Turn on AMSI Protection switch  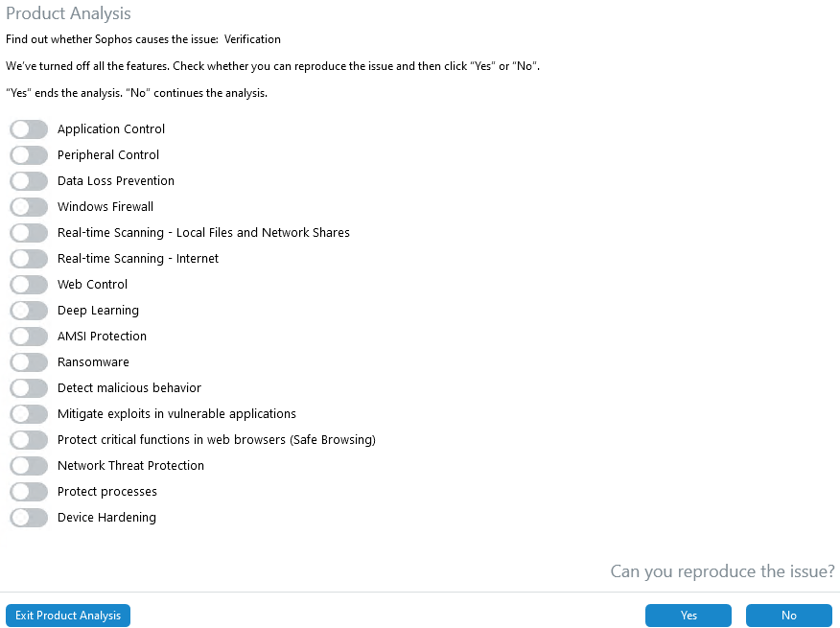click(x=29, y=337)
